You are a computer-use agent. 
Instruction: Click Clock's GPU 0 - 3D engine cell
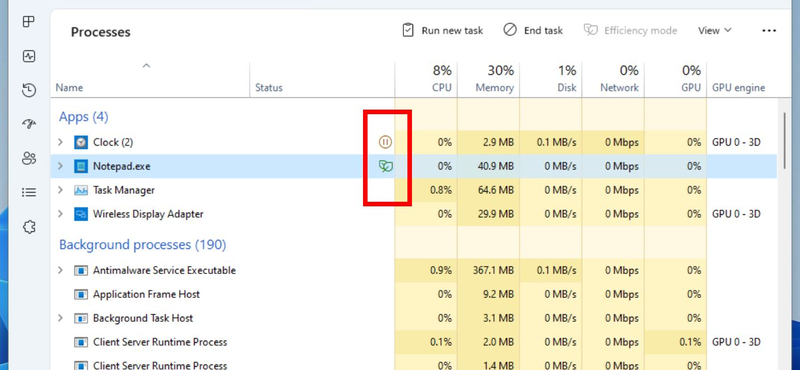[x=736, y=142]
